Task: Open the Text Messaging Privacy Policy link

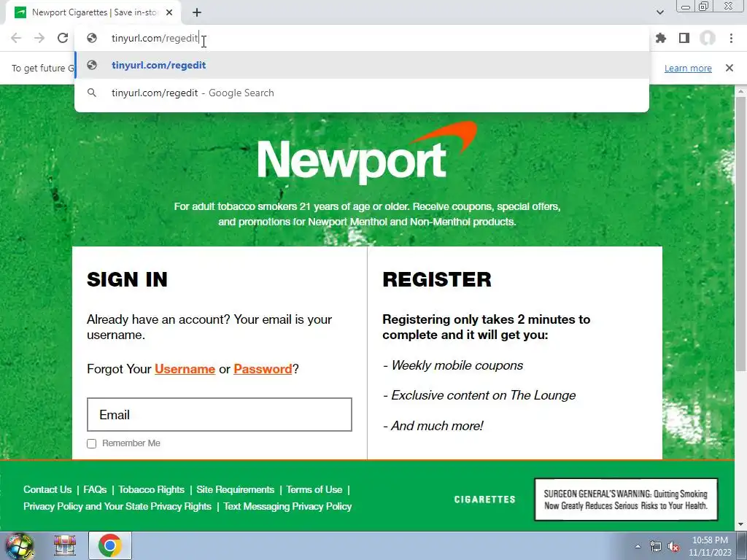Action: [287, 506]
